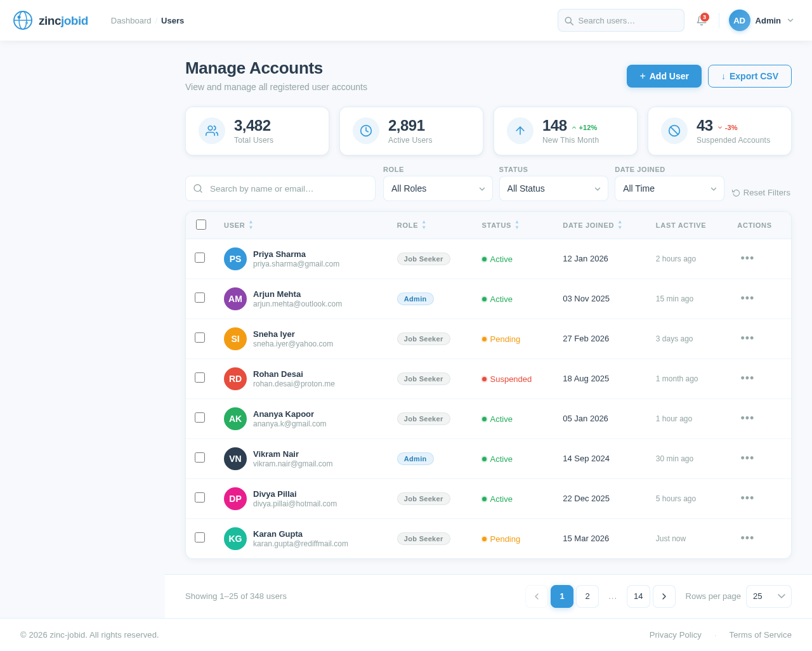Click the Total Users people icon
812x651 pixels.
(211, 131)
